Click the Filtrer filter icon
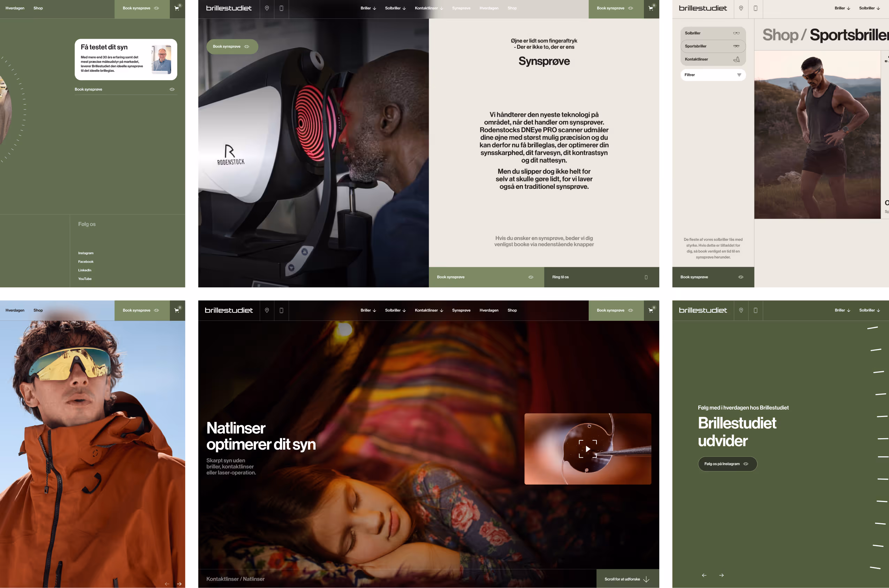This screenshot has height=588, width=889. coord(739,75)
